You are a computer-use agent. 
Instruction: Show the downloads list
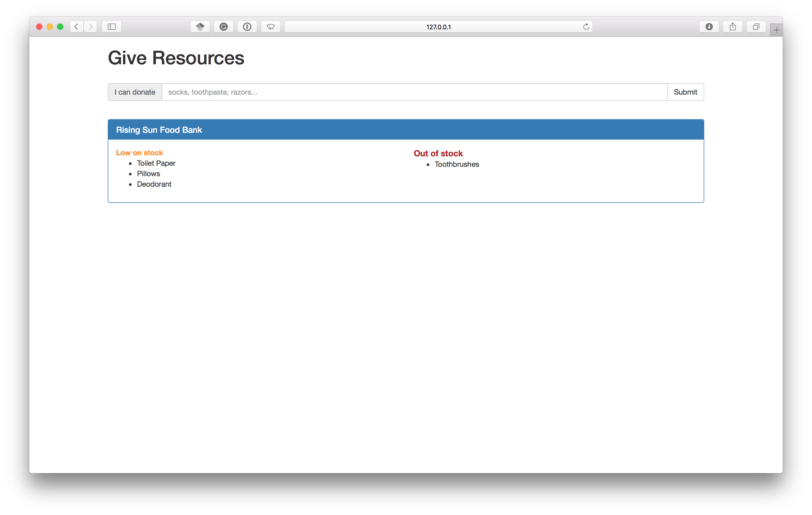tap(709, 27)
